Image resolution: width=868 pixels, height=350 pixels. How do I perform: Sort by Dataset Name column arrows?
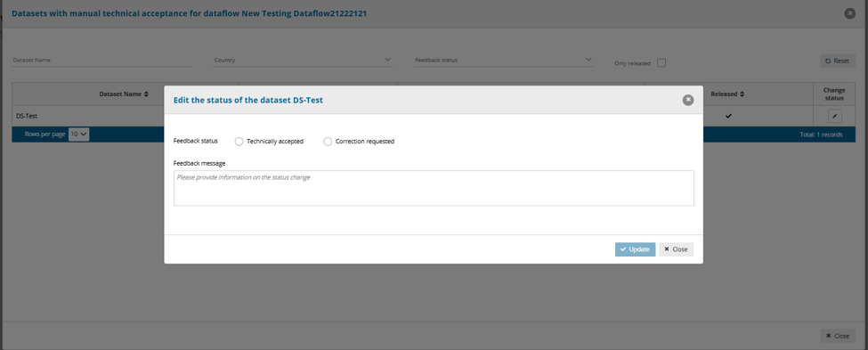coord(146,94)
